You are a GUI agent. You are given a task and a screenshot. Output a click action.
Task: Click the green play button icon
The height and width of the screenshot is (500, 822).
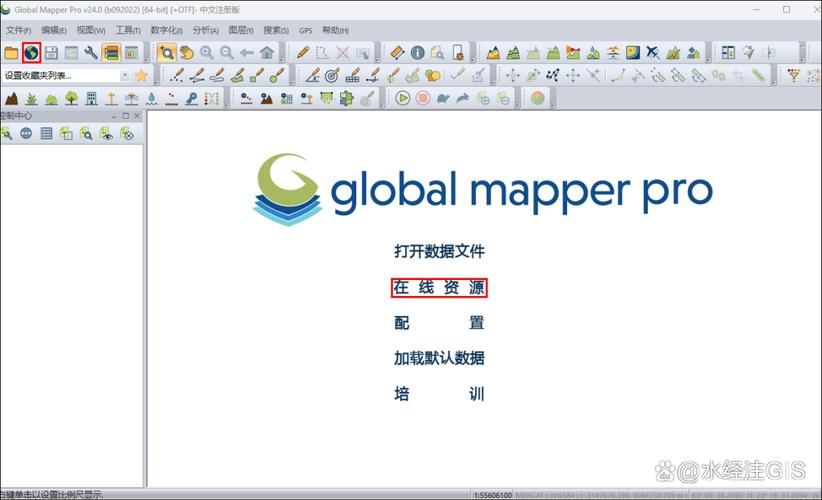(x=403, y=98)
